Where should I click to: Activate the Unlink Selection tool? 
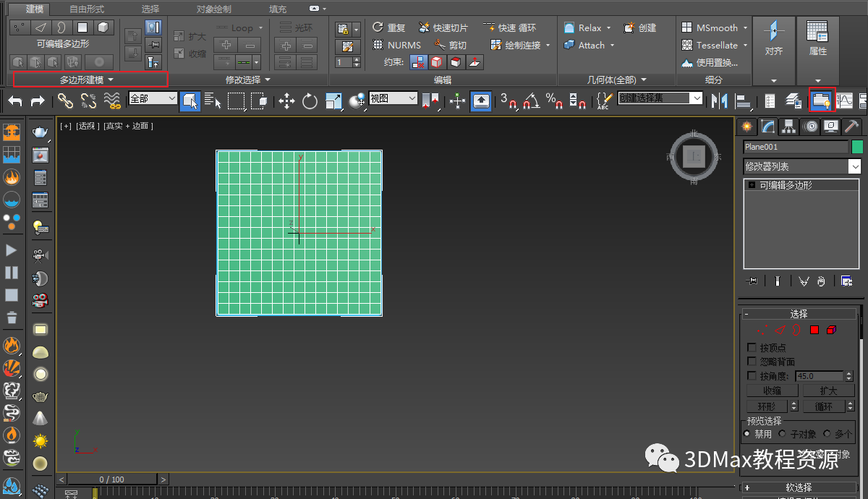[88, 101]
